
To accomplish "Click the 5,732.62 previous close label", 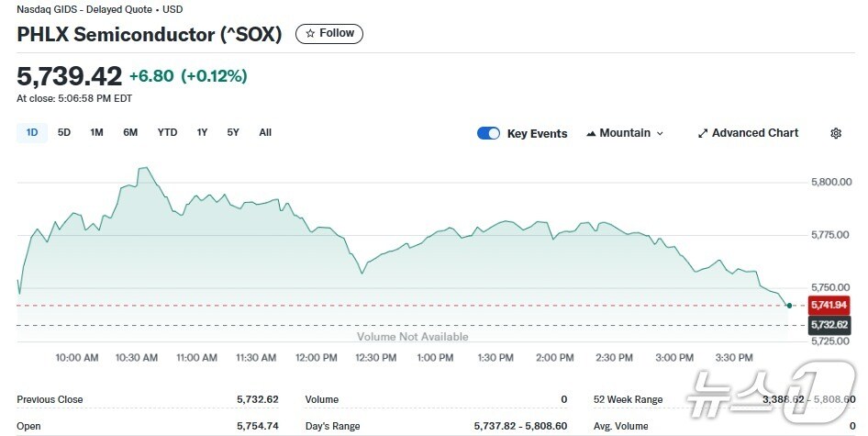I will (829, 325).
